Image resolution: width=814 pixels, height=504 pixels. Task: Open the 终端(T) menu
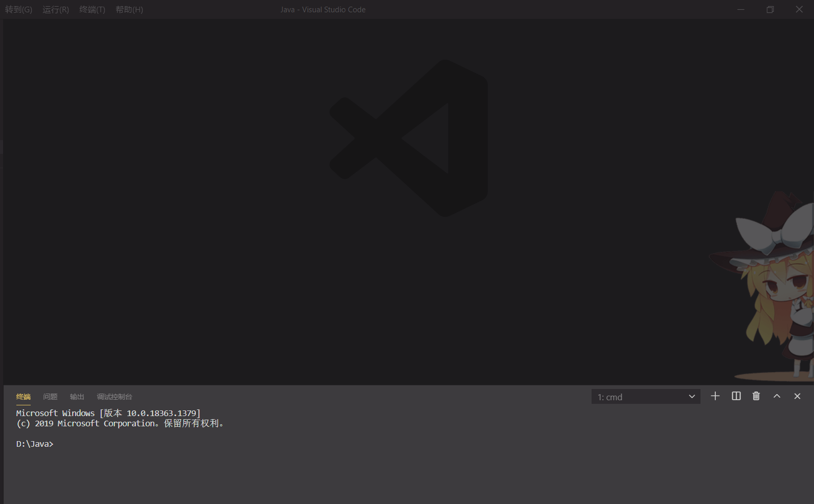tap(92, 10)
